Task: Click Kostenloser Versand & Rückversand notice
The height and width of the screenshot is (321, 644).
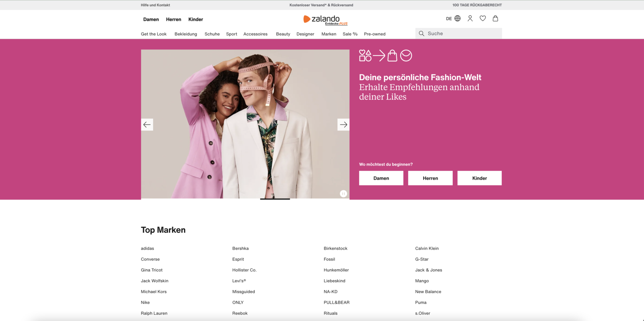Action: coord(321,5)
